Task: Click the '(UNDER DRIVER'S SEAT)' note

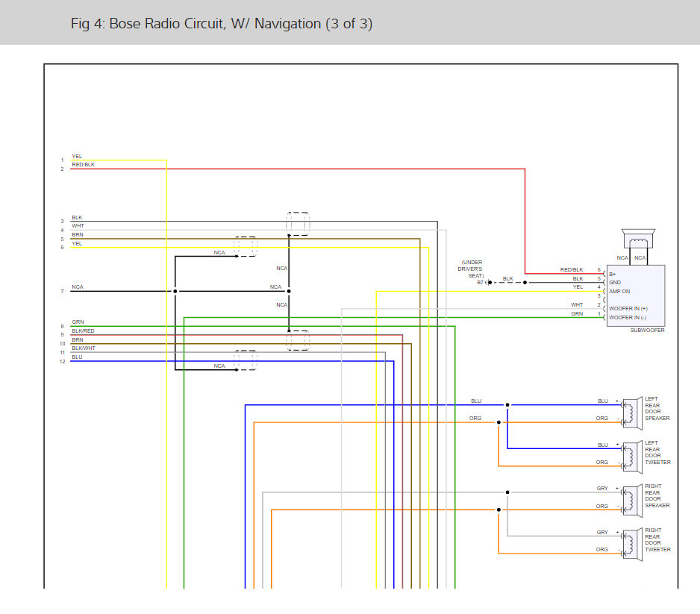Action: click(x=471, y=269)
